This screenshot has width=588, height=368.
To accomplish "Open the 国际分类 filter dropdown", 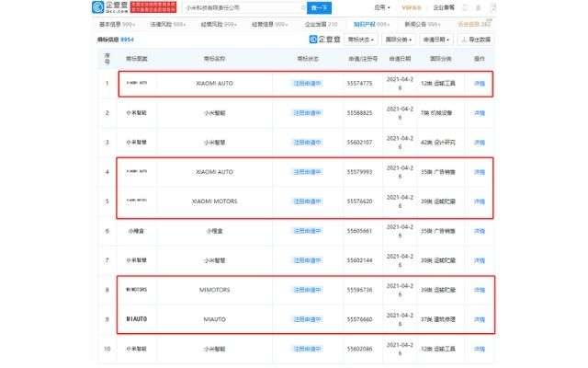I will 398,40.
